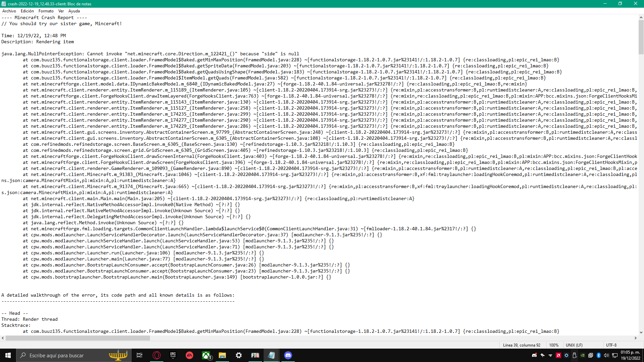The image size is (644, 362).
Task: Open Xbox app from taskbar
Action: 206,355
